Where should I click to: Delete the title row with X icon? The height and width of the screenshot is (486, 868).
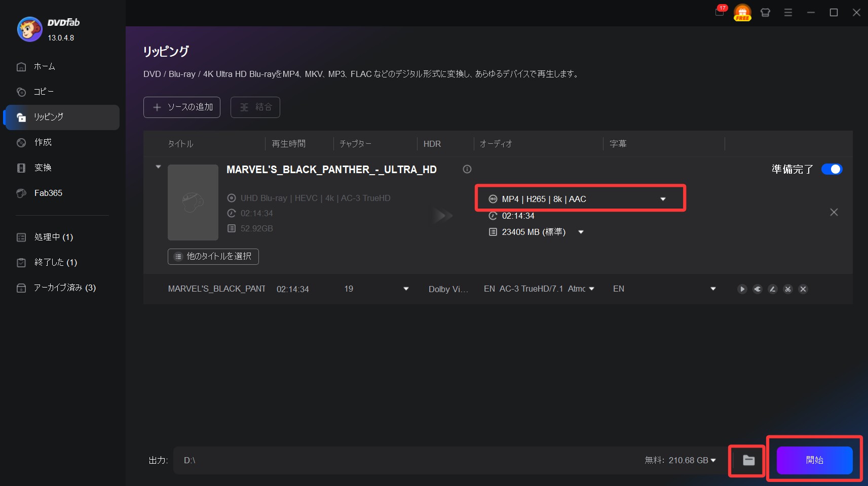(803, 289)
